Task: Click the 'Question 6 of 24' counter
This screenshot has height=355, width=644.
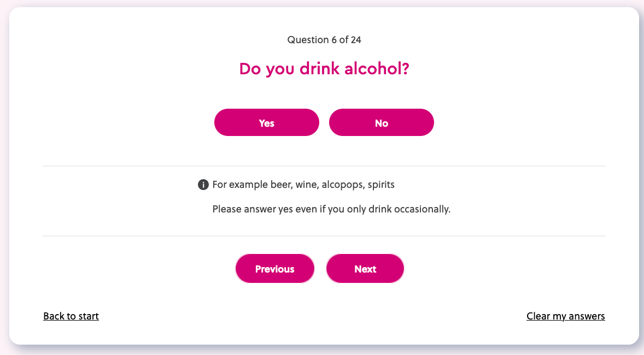Action: tap(324, 39)
